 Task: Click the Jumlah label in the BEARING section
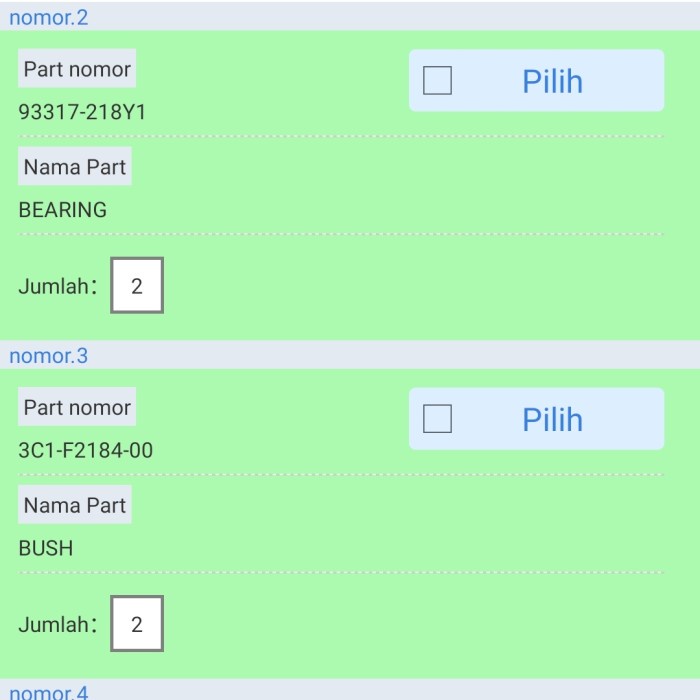[57, 286]
